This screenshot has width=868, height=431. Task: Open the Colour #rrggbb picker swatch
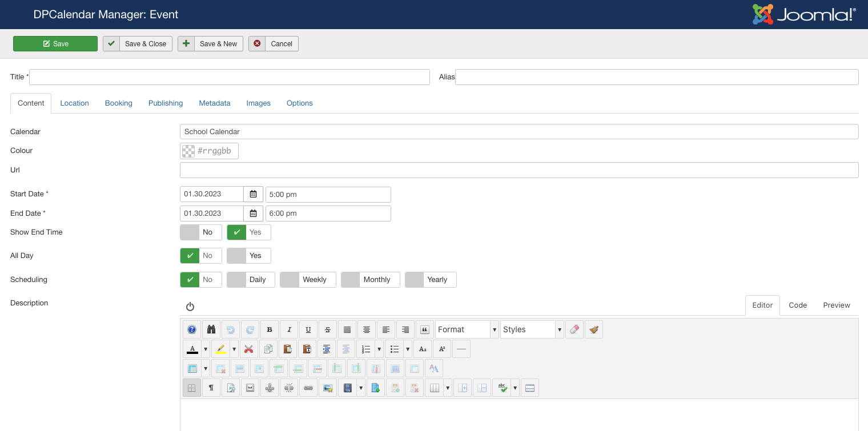click(x=188, y=151)
